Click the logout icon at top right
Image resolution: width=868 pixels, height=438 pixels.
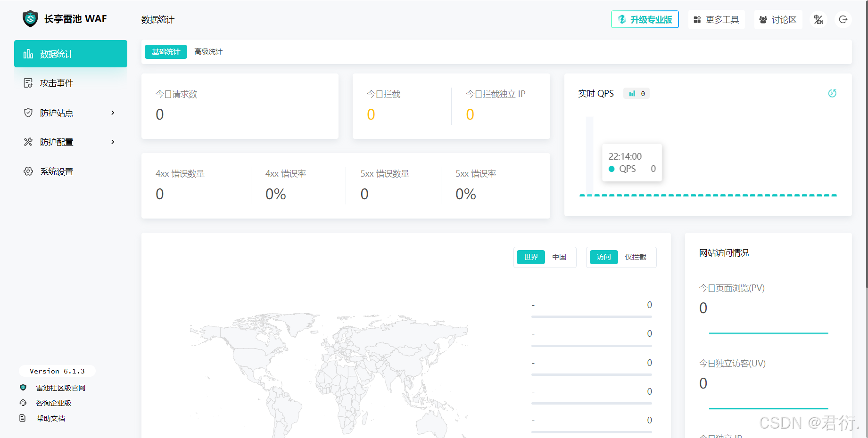point(843,19)
